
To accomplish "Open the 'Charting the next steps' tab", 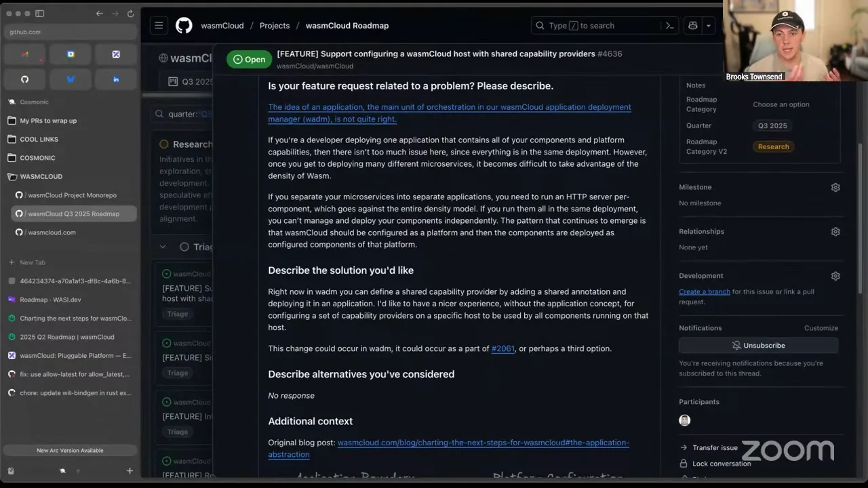I will (x=71, y=318).
